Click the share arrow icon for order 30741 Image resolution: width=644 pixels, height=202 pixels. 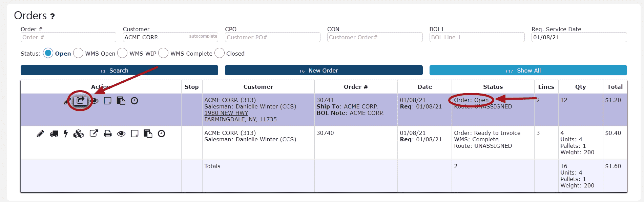coord(81,100)
